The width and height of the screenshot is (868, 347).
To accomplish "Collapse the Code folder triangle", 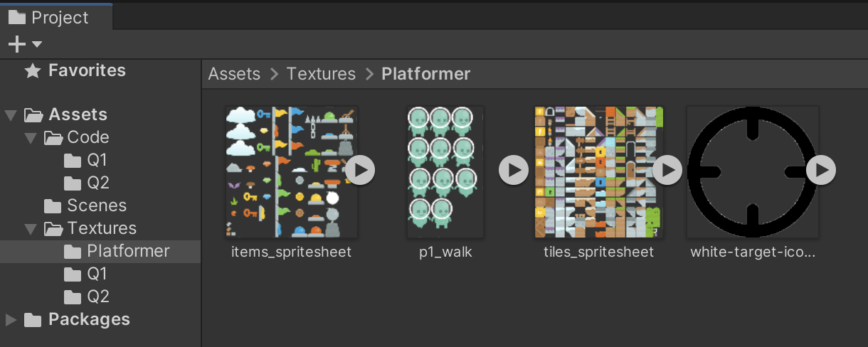I will [x=31, y=138].
